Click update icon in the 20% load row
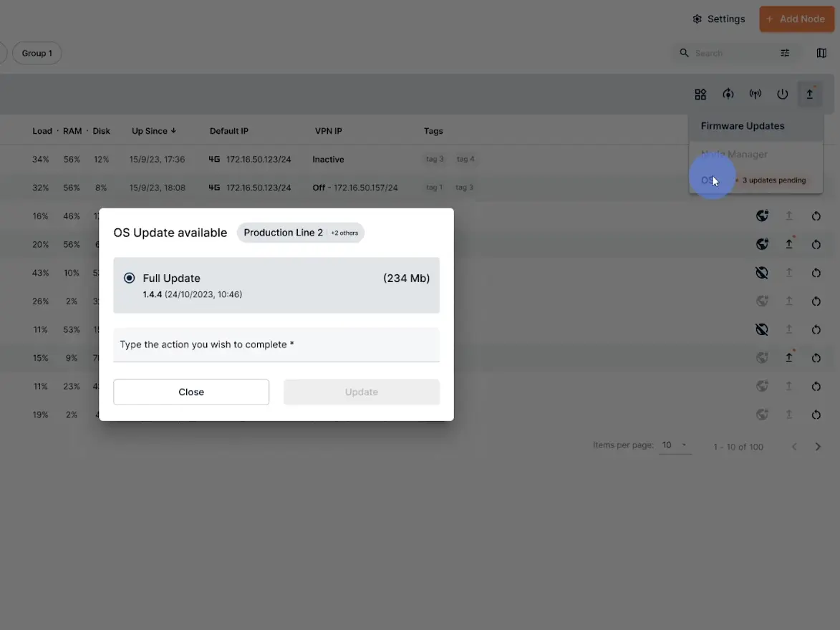Viewport: 840px width, 630px height. click(788, 244)
